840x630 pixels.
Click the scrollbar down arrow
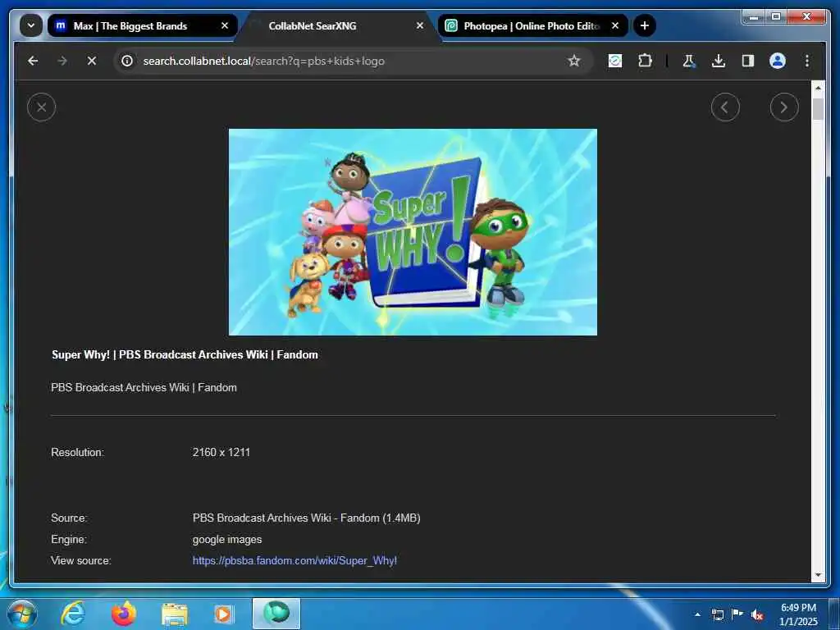click(x=818, y=575)
